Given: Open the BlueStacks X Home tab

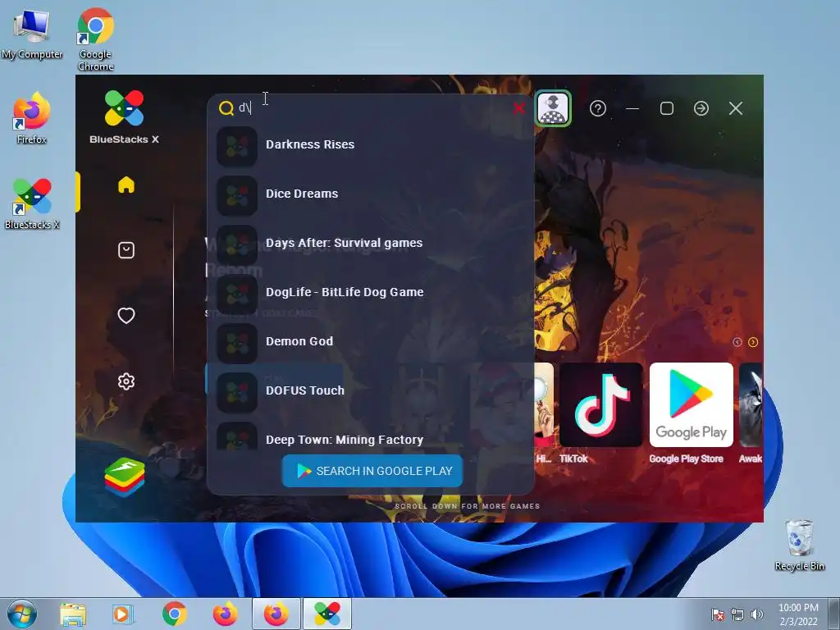Looking at the screenshot, I should click(x=126, y=185).
